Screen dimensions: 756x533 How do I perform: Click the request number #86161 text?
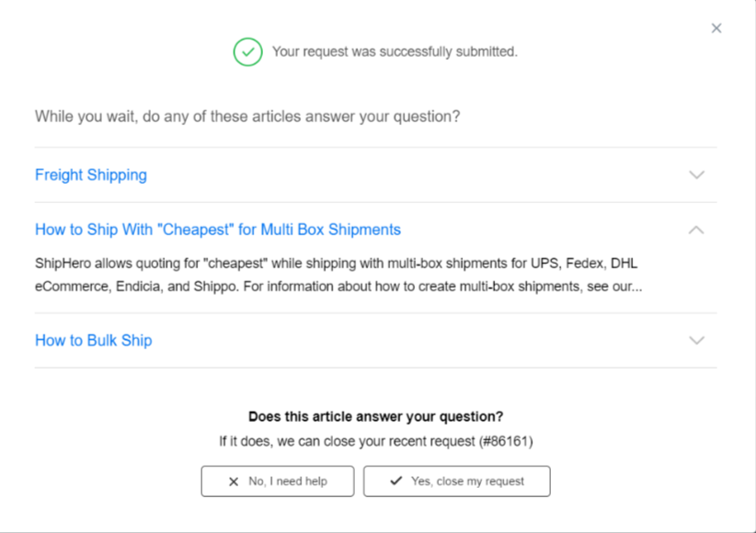pos(506,441)
